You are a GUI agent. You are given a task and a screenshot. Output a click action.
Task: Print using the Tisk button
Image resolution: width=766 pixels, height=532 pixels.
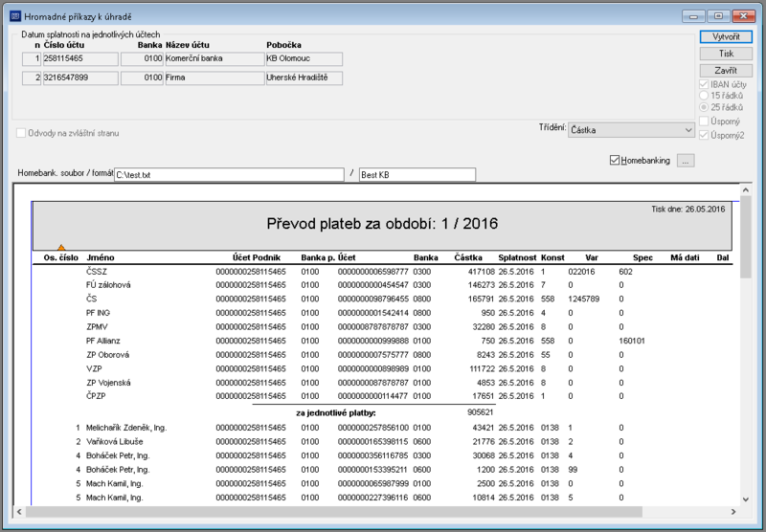[x=726, y=54]
